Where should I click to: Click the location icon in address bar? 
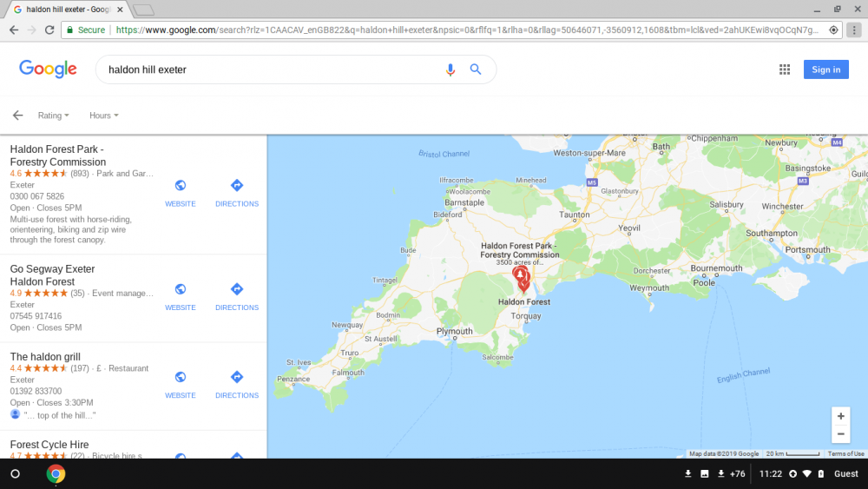tap(833, 30)
